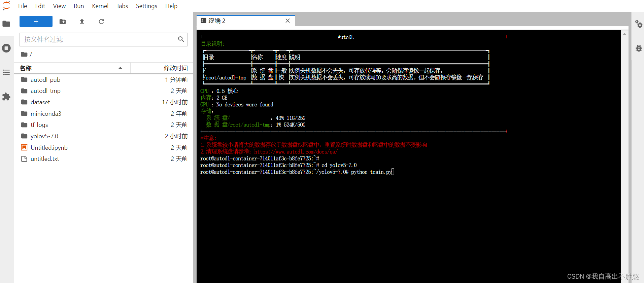
Task: Click the folder icon beside yolov5-7.0
Action: click(24, 136)
